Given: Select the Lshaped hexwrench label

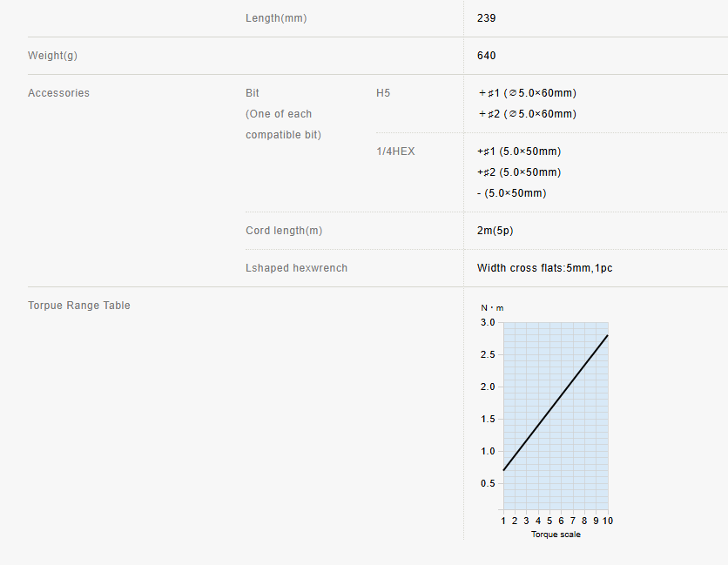Looking at the screenshot, I should pyautogui.click(x=296, y=268).
